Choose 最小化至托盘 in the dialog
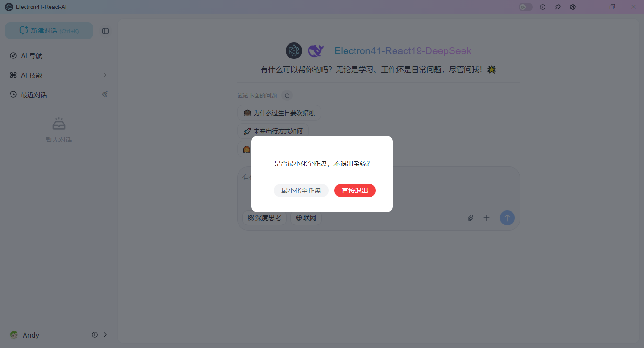This screenshot has width=644, height=348. 301,191
